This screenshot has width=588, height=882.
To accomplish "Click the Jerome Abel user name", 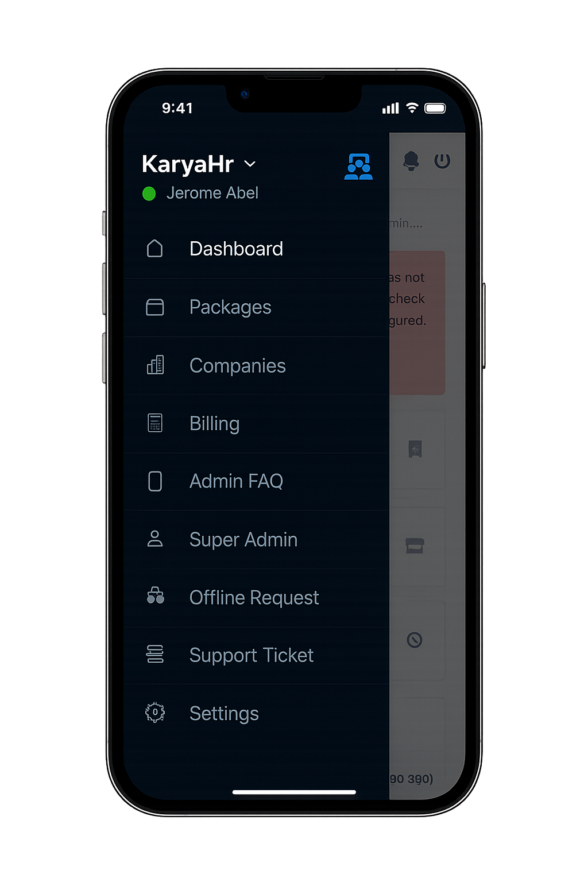I will pyautogui.click(x=212, y=194).
